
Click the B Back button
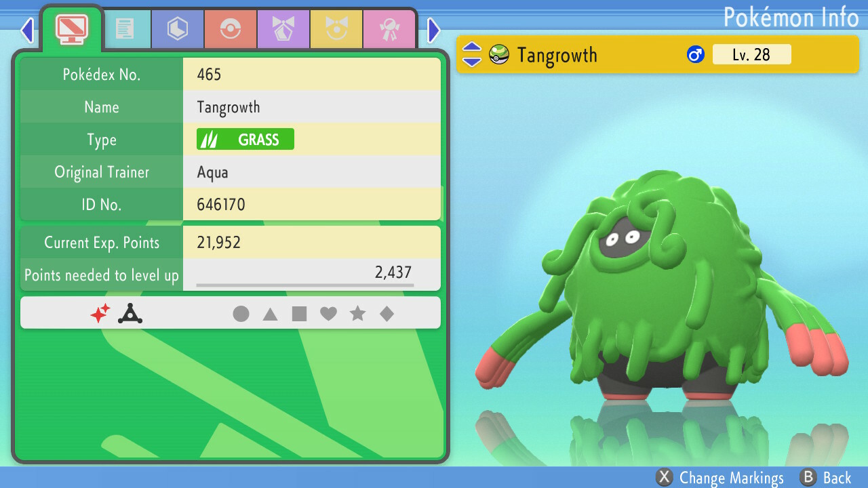825,478
